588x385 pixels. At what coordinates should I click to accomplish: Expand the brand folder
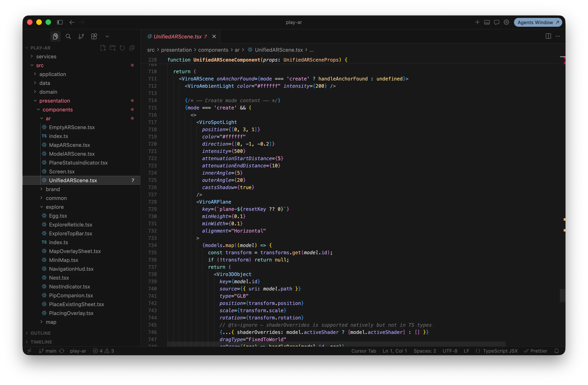tap(81, 189)
